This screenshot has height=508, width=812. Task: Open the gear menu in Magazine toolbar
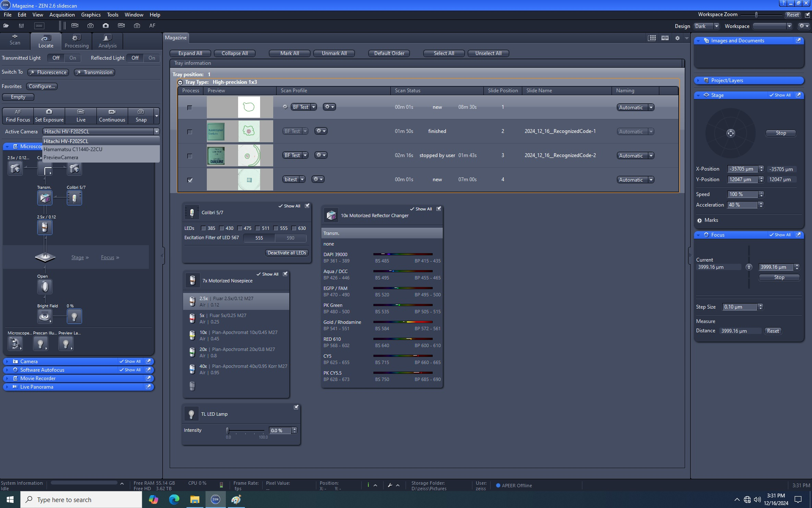click(677, 38)
